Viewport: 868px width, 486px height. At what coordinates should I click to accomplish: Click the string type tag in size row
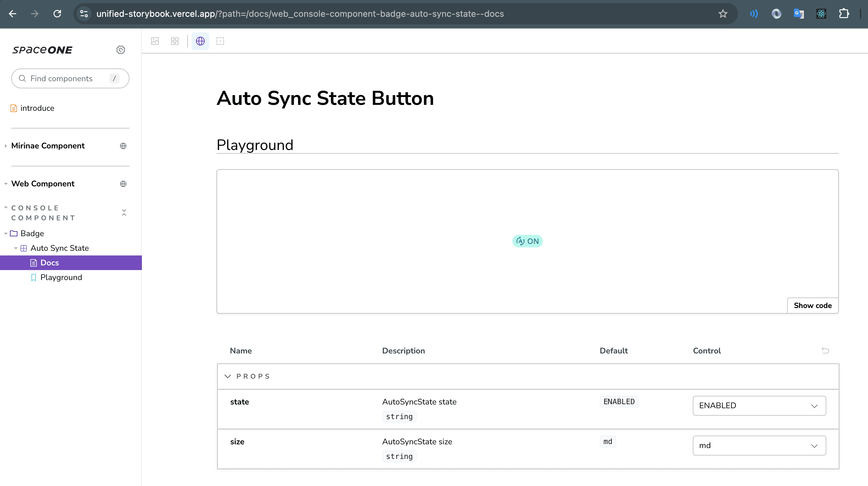click(399, 457)
